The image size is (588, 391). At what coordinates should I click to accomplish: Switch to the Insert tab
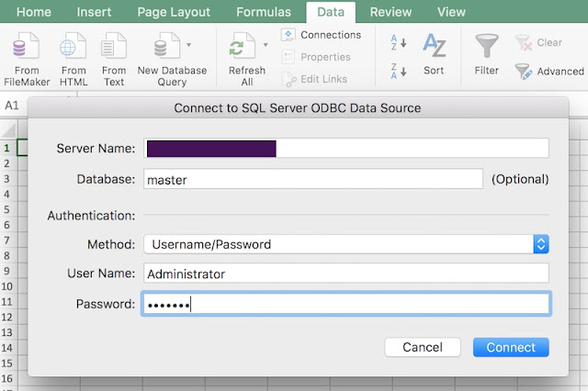[94, 12]
